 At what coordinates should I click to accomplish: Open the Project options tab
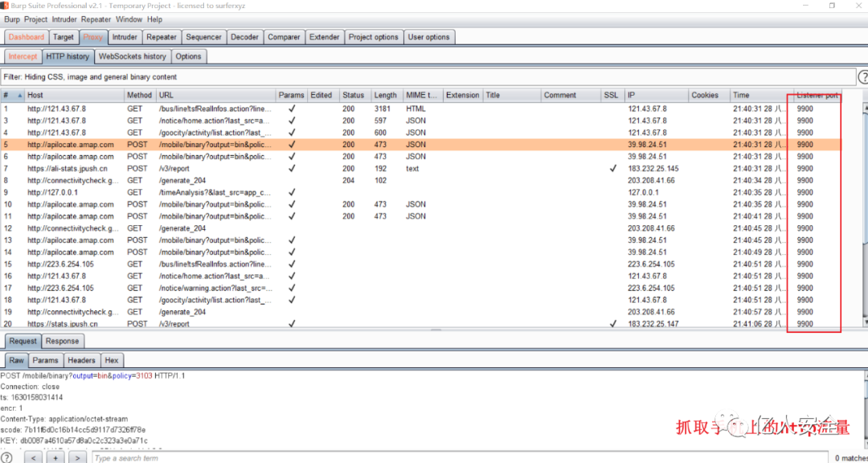pyautogui.click(x=374, y=37)
